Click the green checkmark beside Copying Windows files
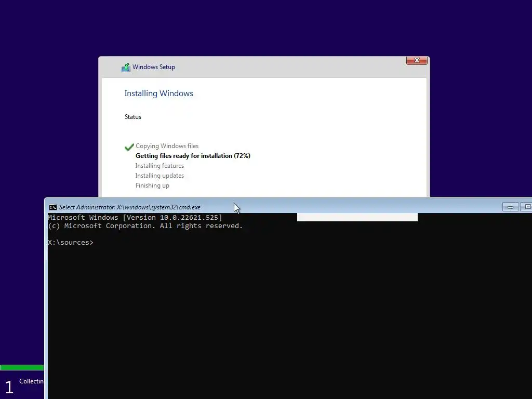The image size is (532, 399). 129,147
